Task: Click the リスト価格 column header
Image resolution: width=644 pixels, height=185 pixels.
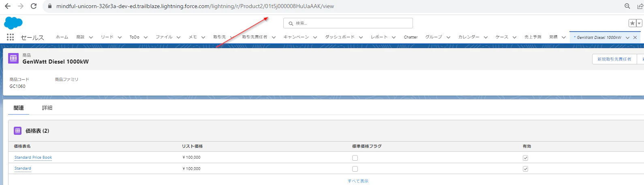Action: [x=192, y=146]
